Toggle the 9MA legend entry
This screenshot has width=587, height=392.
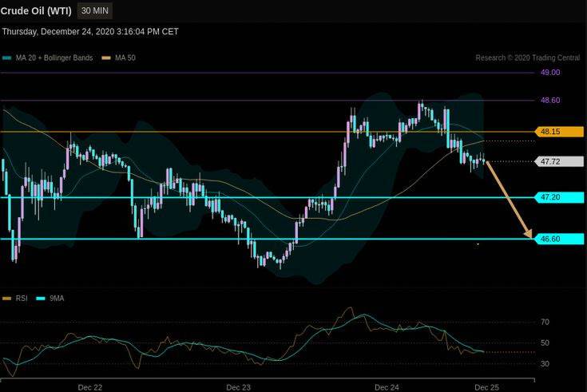(x=50, y=299)
